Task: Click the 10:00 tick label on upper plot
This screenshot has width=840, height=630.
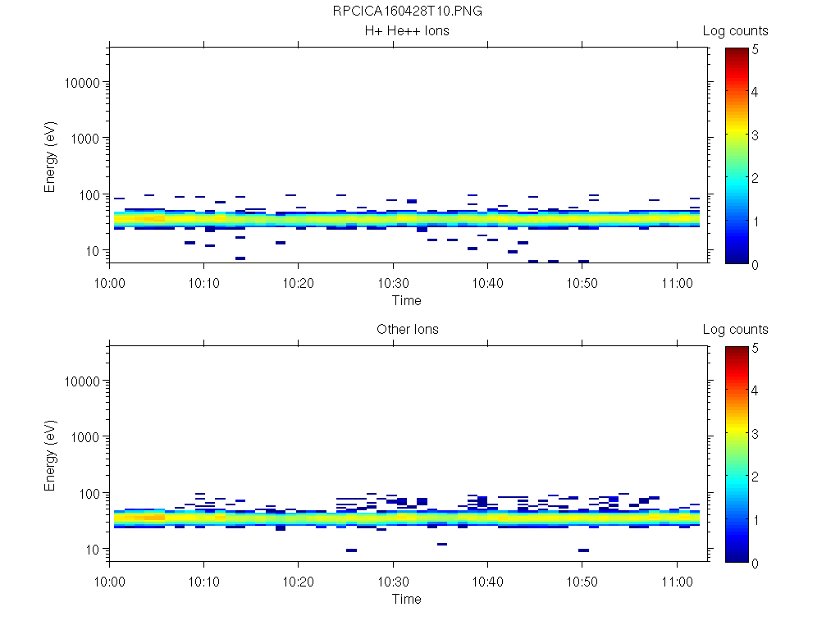Action: pos(109,283)
